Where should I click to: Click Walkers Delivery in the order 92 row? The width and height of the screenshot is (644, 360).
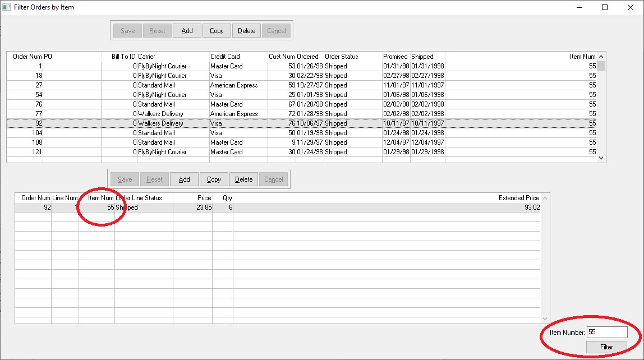click(160, 123)
